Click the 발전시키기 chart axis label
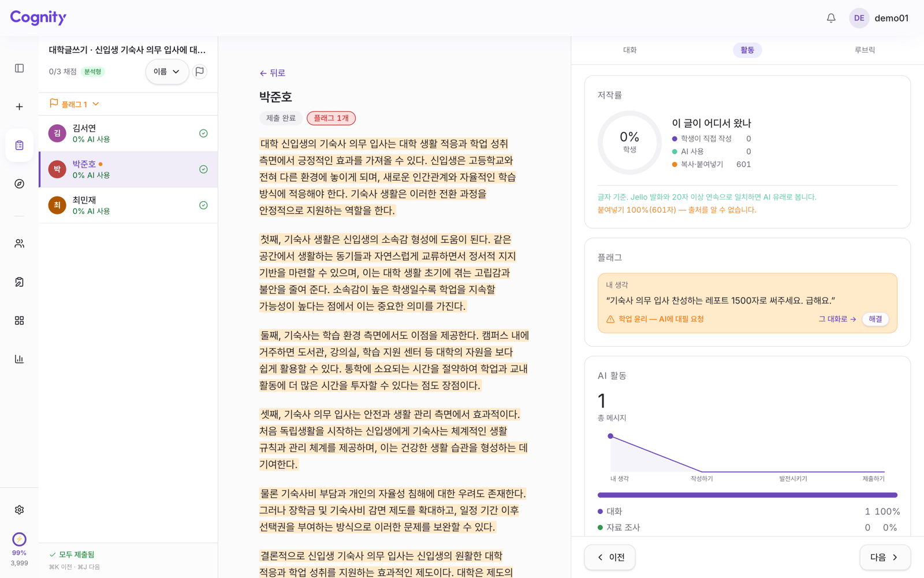This screenshot has height=578, width=924. pos(793,479)
